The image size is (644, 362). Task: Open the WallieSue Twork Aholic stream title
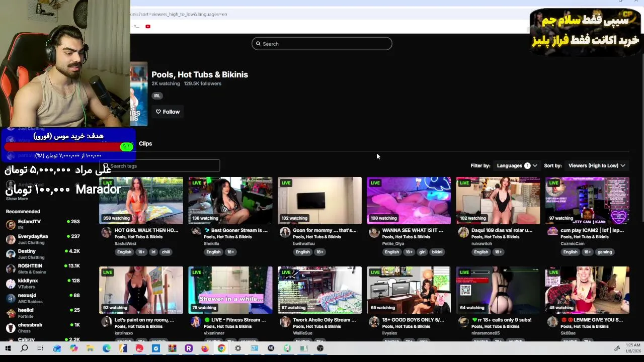pos(325,320)
